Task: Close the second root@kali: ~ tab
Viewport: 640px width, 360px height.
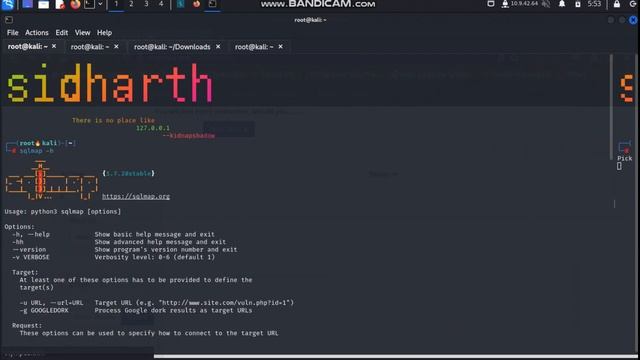Action: [116, 47]
